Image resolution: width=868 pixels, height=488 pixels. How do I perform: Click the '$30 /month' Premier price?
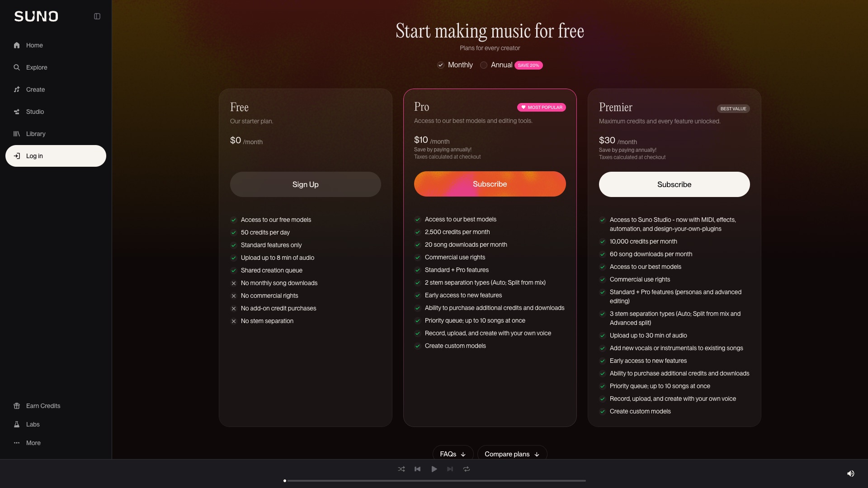[x=618, y=141]
